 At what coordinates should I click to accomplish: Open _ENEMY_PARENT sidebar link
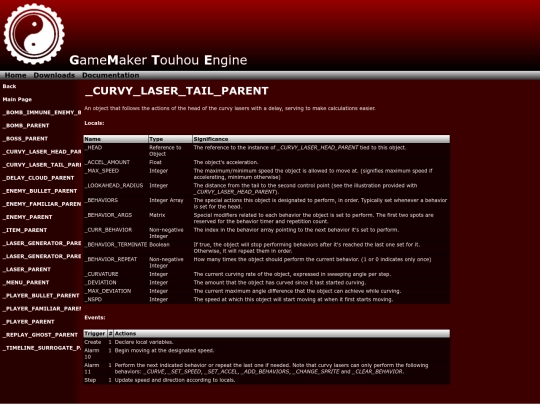(28, 217)
